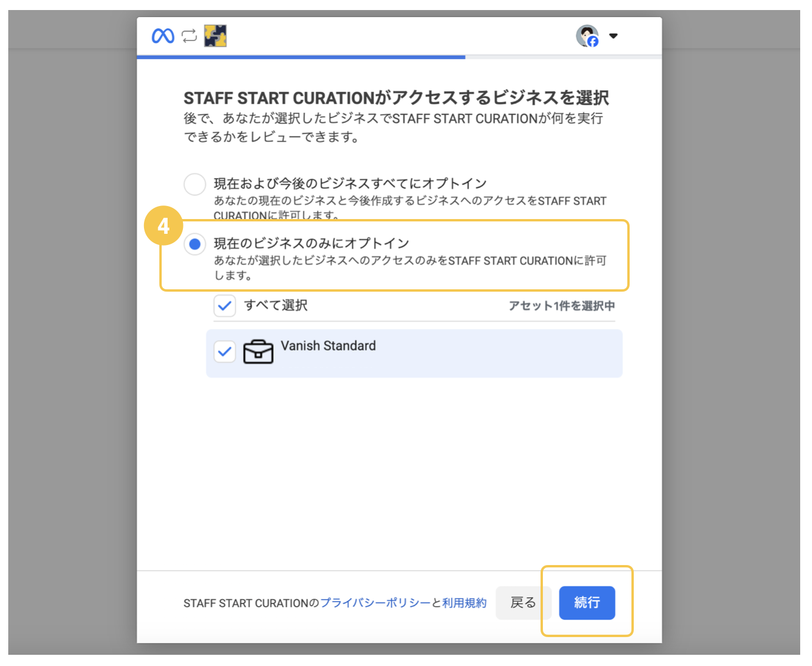Click the 戻る back button

[x=523, y=603]
